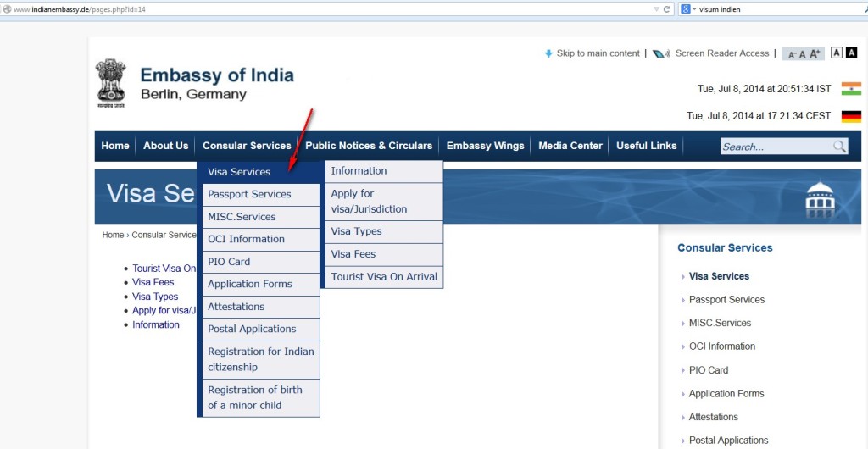This screenshot has height=449, width=868.
Task: Click the Screen Reader Access link
Action: tap(722, 53)
